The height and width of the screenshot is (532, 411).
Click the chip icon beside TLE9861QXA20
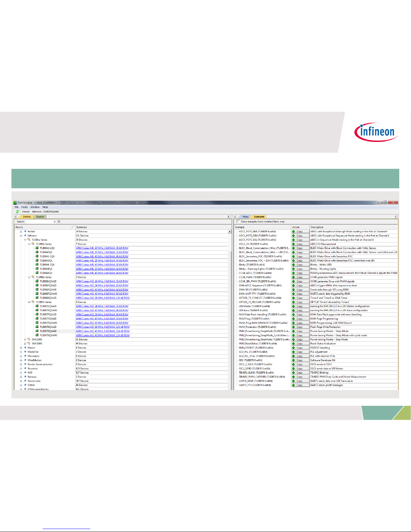pyautogui.click(x=37, y=281)
